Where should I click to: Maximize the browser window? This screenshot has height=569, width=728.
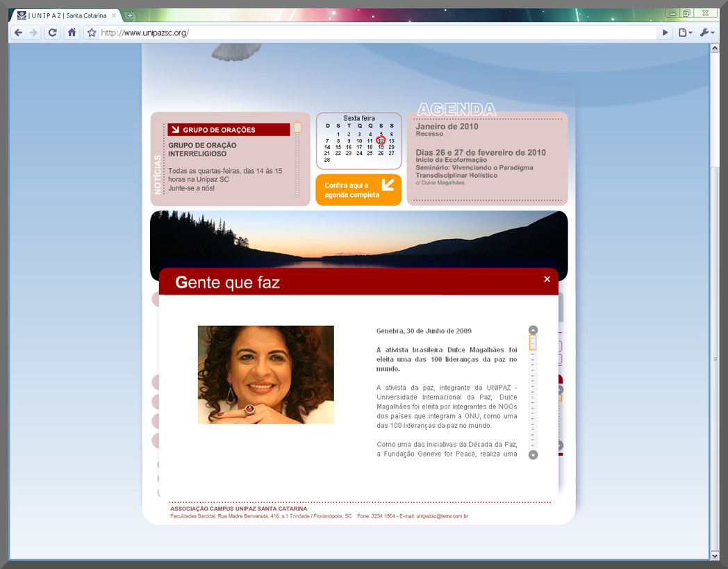coord(687,13)
